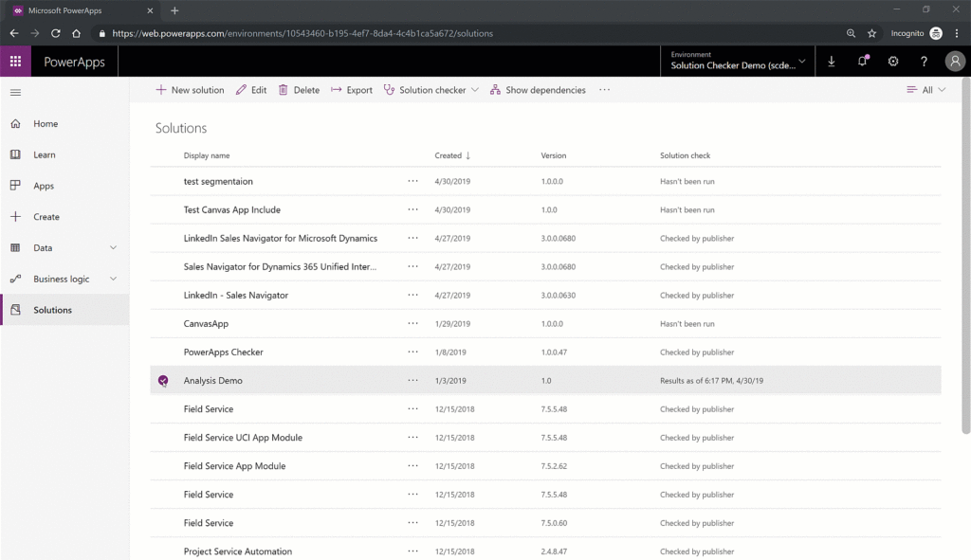Click the Downloads arrow icon in the header
971x560 pixels.
832,61
